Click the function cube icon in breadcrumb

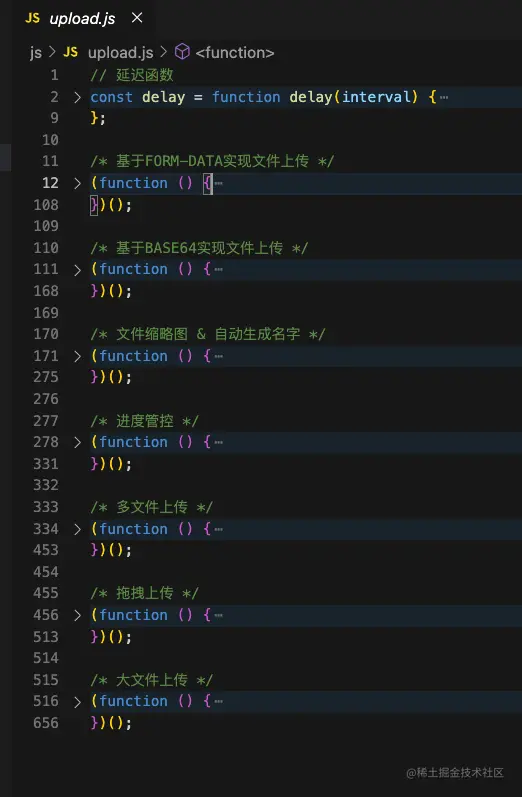point(182,52)
